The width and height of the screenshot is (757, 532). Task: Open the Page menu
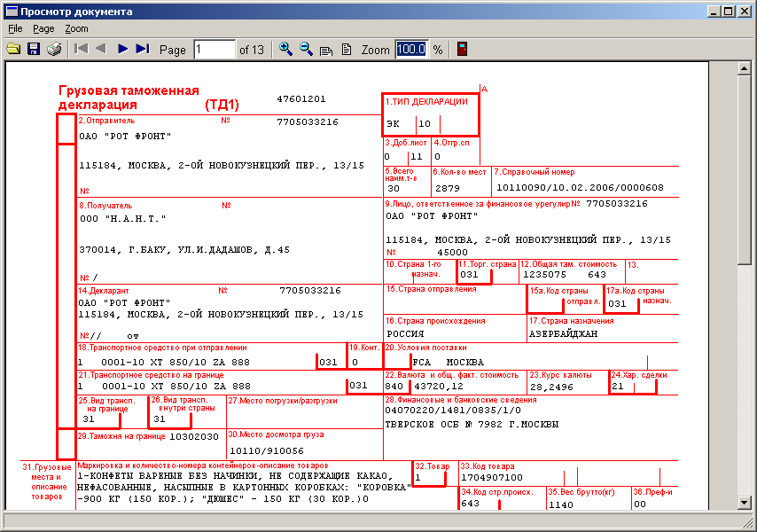coord(43,28)
